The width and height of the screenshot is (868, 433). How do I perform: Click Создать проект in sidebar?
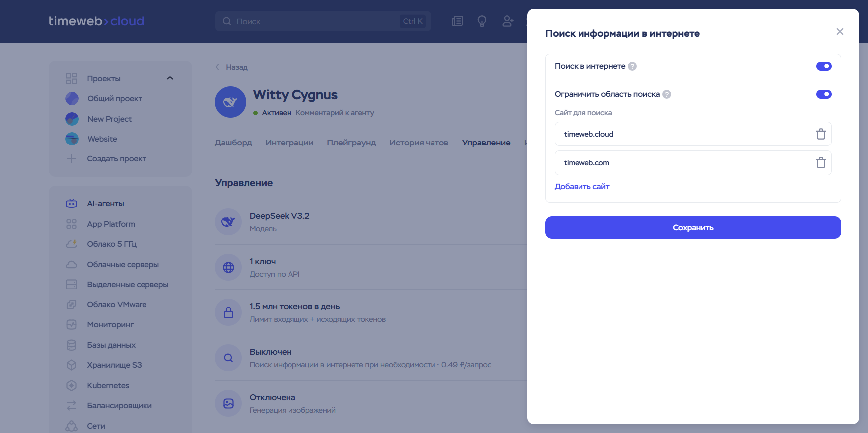point(117,159)
